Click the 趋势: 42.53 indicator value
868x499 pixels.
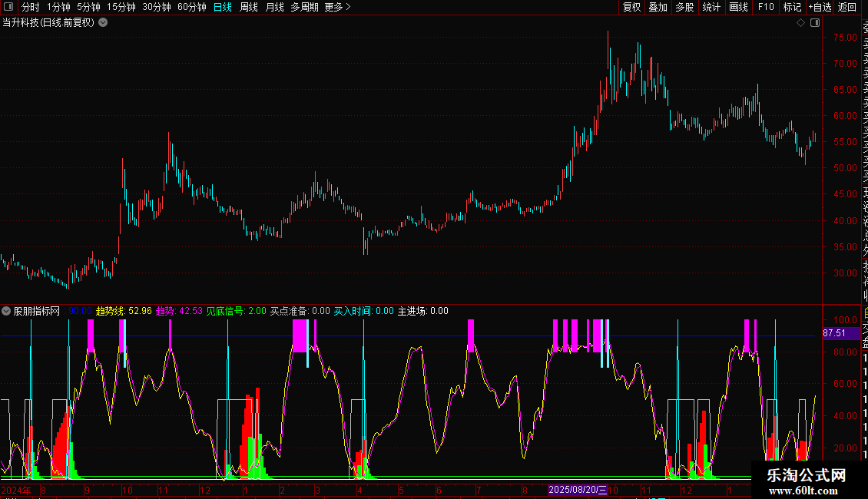[179, 311]
